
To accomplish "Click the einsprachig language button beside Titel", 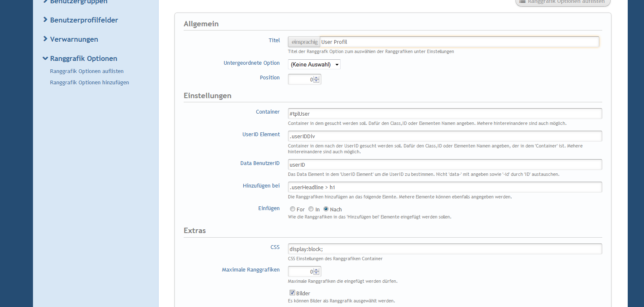I will click(x=304, y=42).
